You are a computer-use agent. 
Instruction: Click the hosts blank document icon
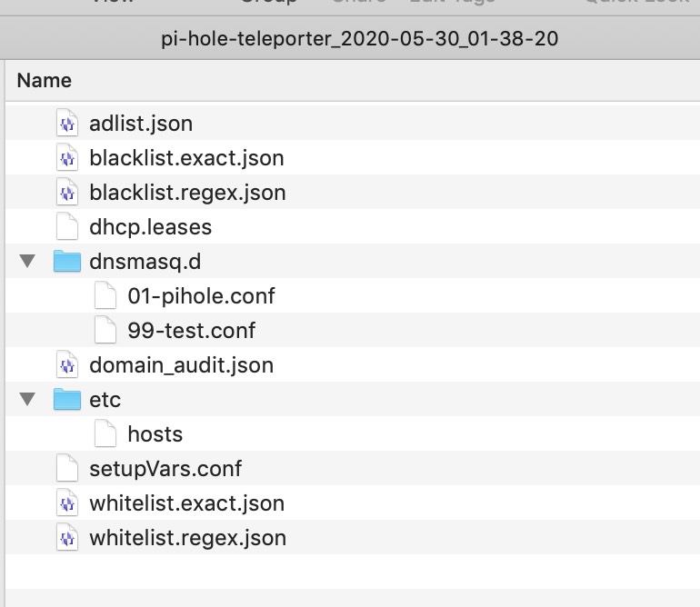(x=105, y=433)
